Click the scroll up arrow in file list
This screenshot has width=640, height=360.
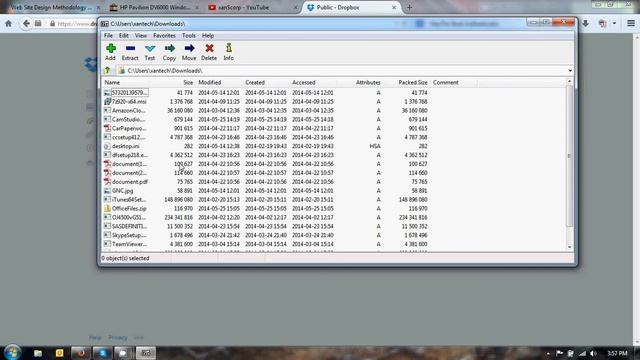coord(569,82)
